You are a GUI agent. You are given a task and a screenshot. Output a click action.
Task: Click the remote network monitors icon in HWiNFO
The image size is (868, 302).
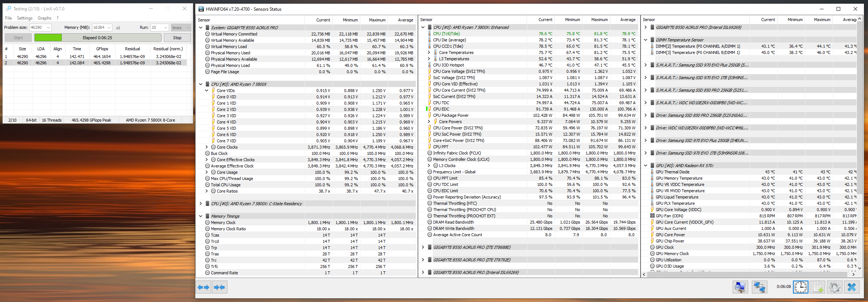(760, 287)
